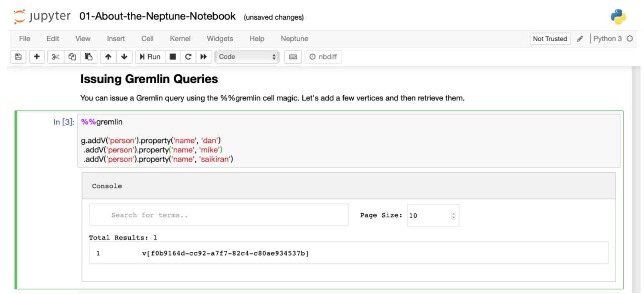Click the save and checkpoint icon
644x294 pixels.
18,57
